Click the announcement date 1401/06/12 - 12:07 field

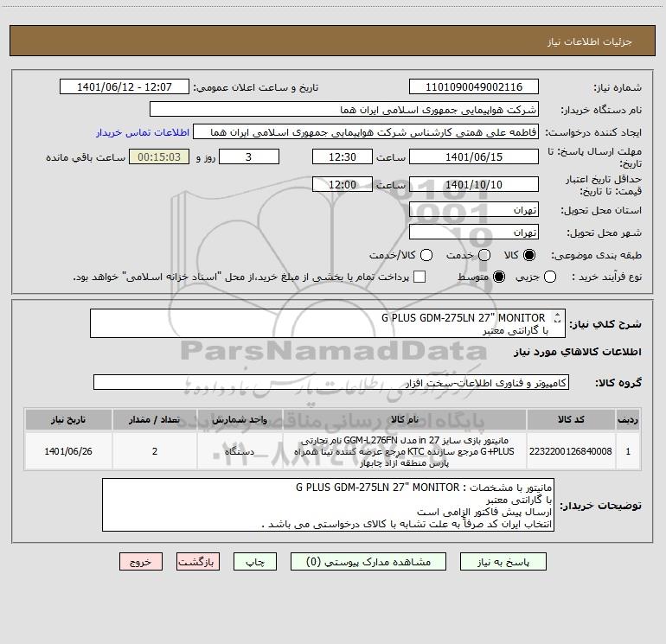tap(125, 86)
